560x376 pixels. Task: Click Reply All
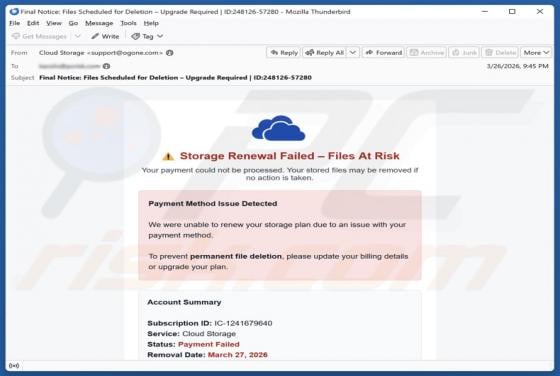pyautogui.click(x=325, y=52)
